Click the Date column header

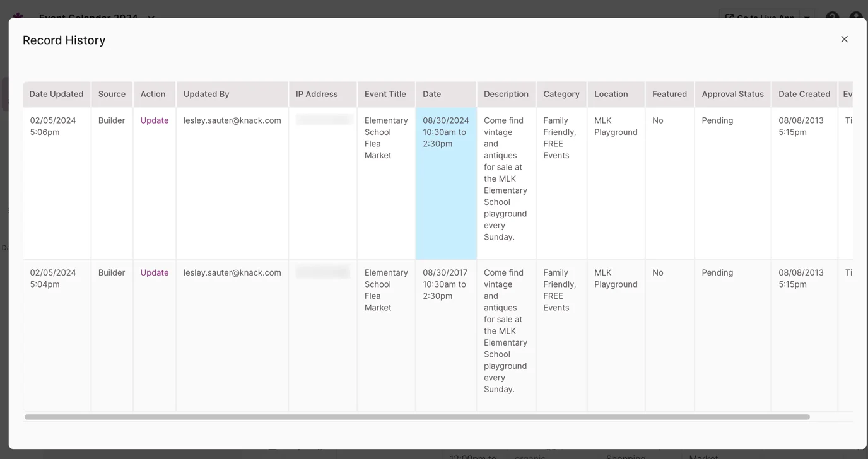(446, 94)
